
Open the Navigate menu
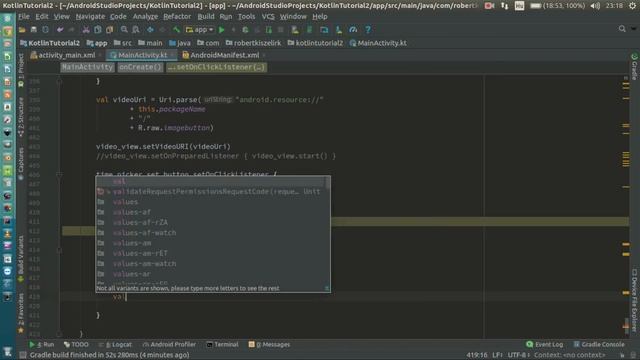click(x=90, y=17)
